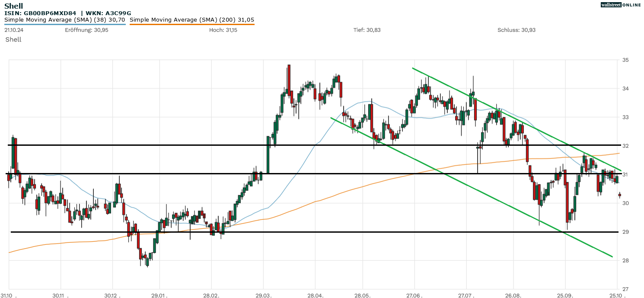This screenshot has width=644, height=298.
Task: Toggle the SMA (200) legend entry
Action: pos(191,19)
